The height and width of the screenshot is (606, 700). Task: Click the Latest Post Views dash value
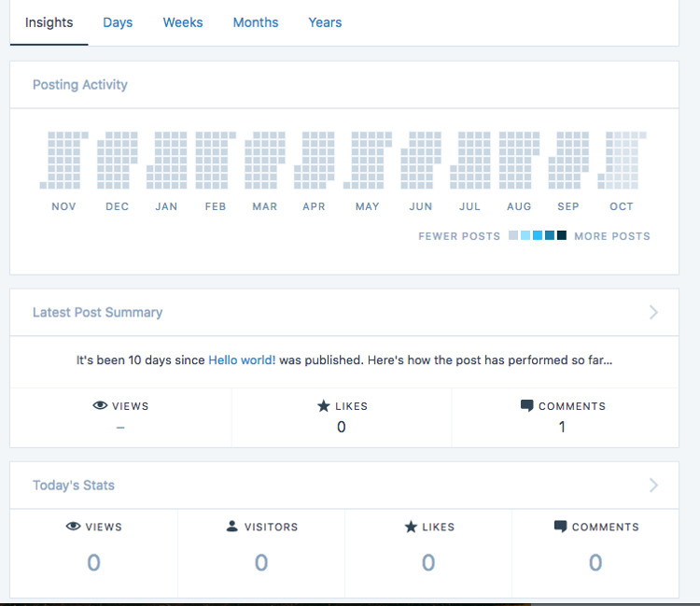pos(120,428)
